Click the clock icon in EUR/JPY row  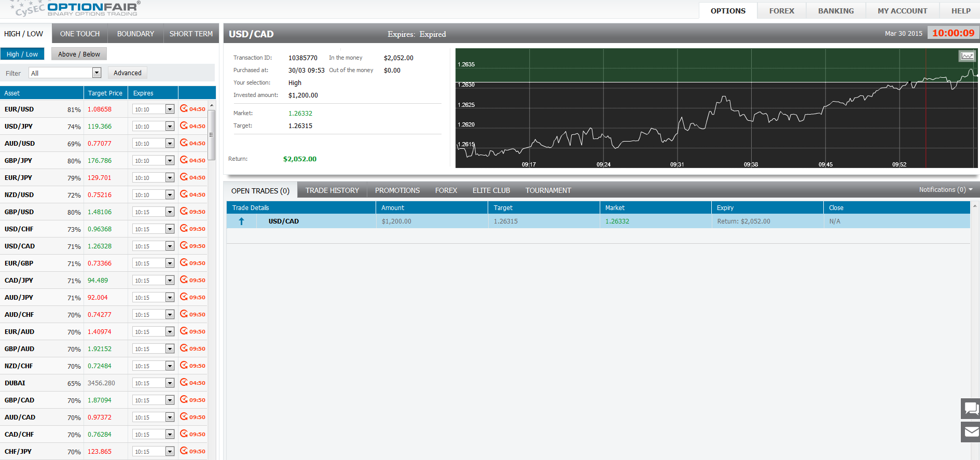(x=184, y=177)
